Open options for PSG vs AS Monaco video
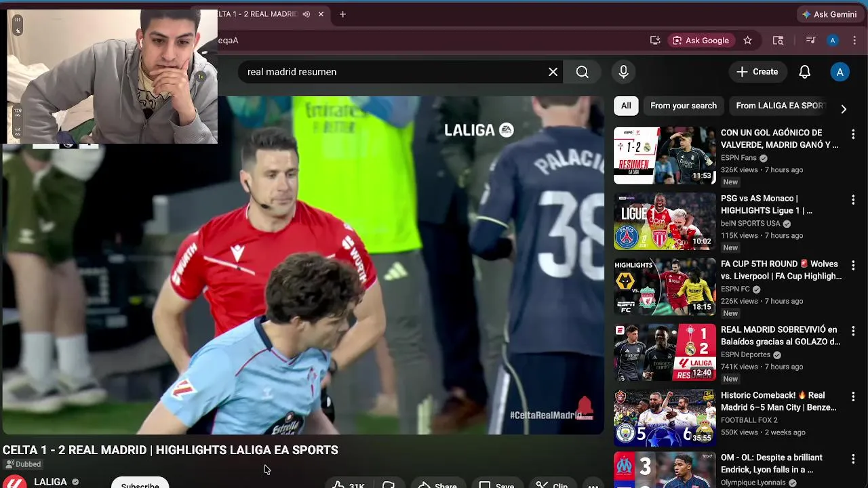868x488 pixels. (x=853, y=200)
